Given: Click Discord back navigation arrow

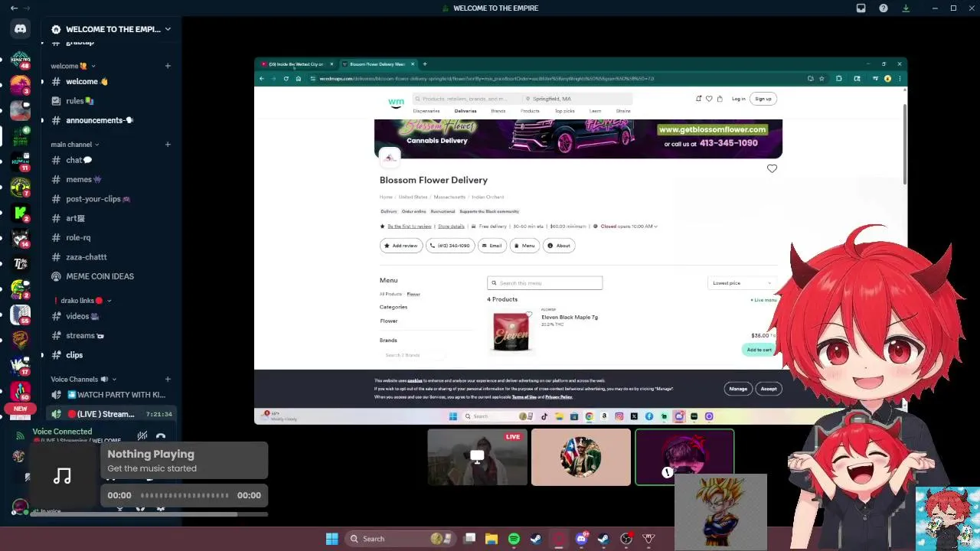Looking at the screenshot, I should 14,8.
